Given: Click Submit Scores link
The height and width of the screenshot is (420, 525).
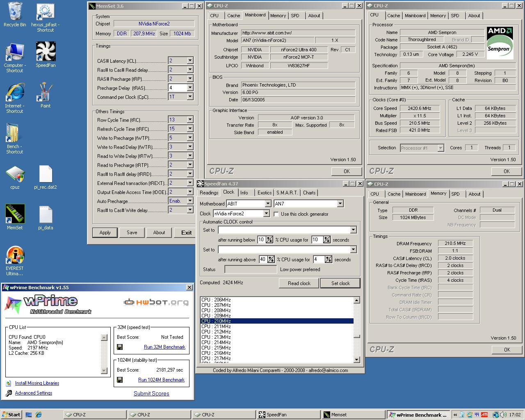Looking at the screenshot, I should 151,393.
